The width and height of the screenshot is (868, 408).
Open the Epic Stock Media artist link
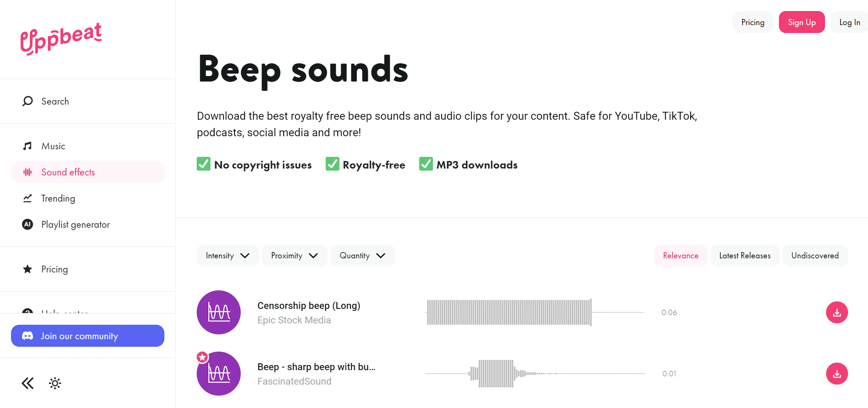click(294, 320)
